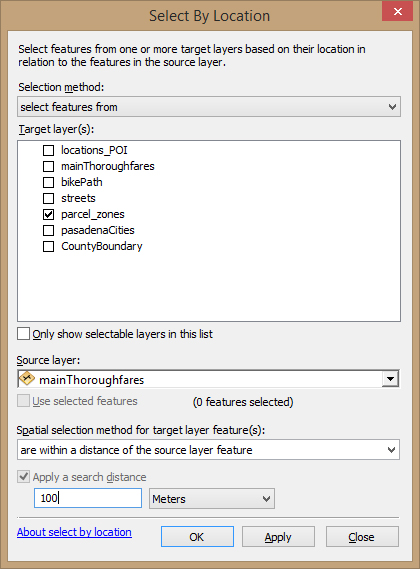
Task: Tick the bikePath layer checkbox
Action: tap(48, 182)
